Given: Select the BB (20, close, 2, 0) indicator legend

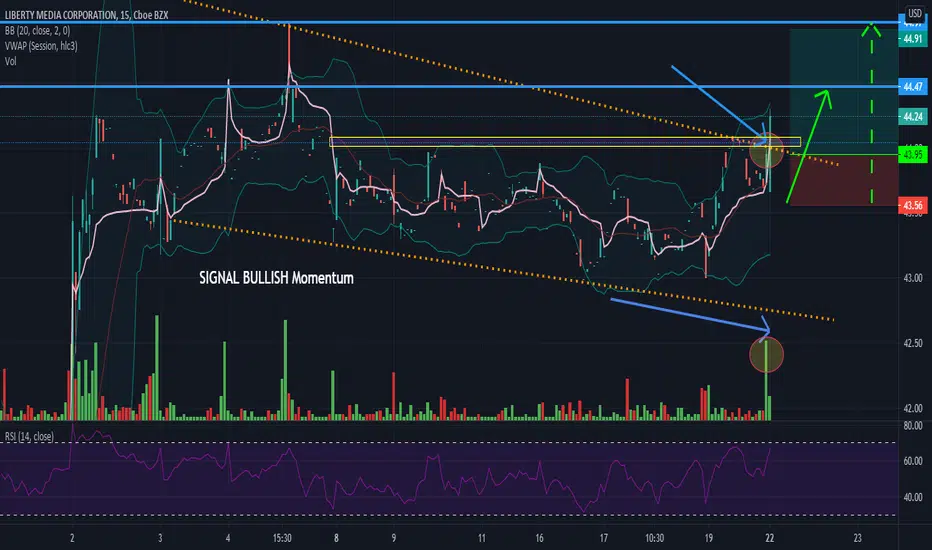Looking at the screenshot, I should pos(37,30).
